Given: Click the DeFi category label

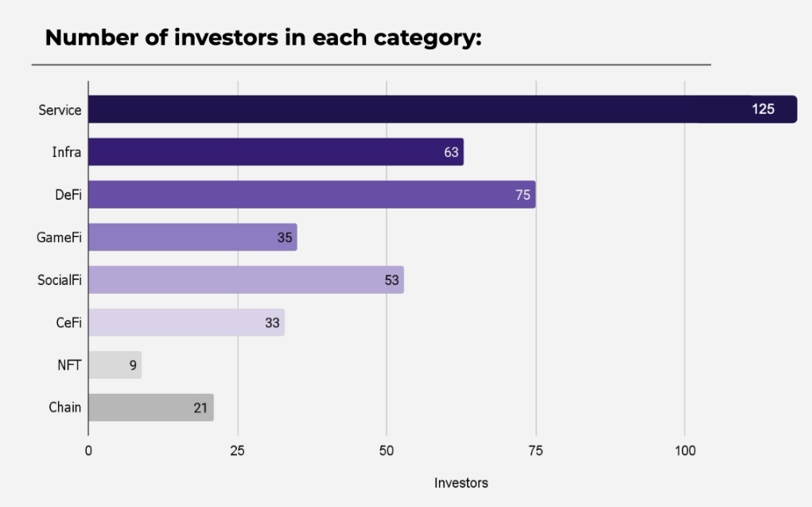Looking at the screenshot, I should (68, 194).
